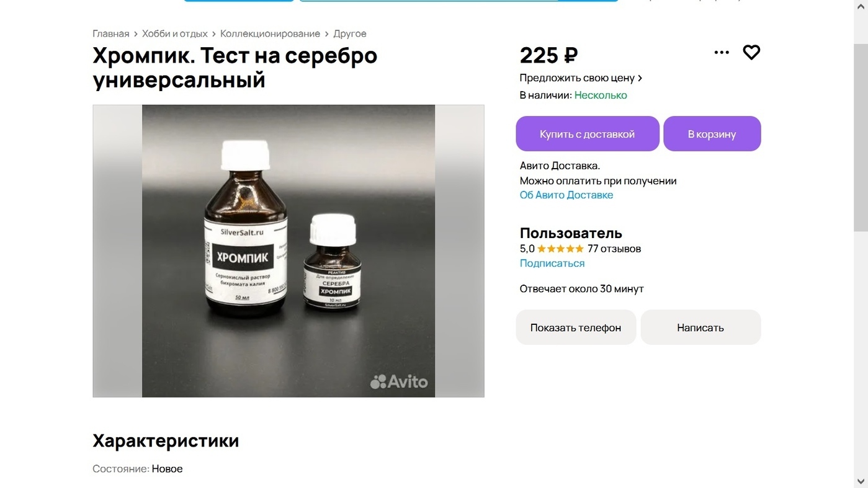Add item with 'В корзину' button
The image size is (868, 488).
click(712, 134)
